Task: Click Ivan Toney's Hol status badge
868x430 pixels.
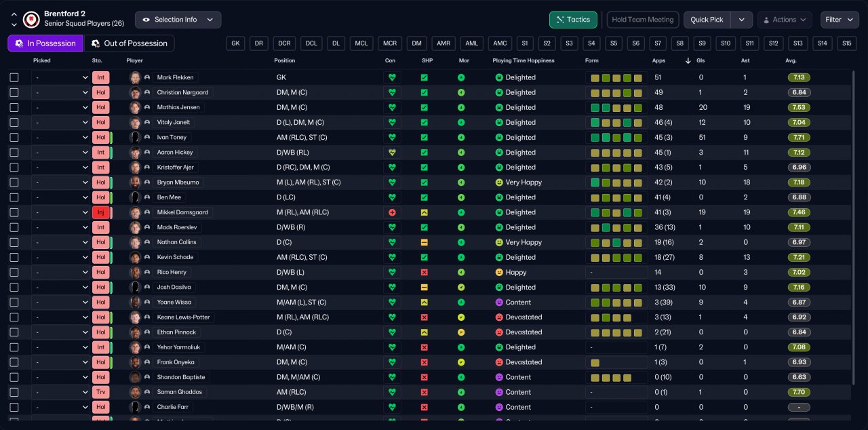Action: (x=101, y=137)
